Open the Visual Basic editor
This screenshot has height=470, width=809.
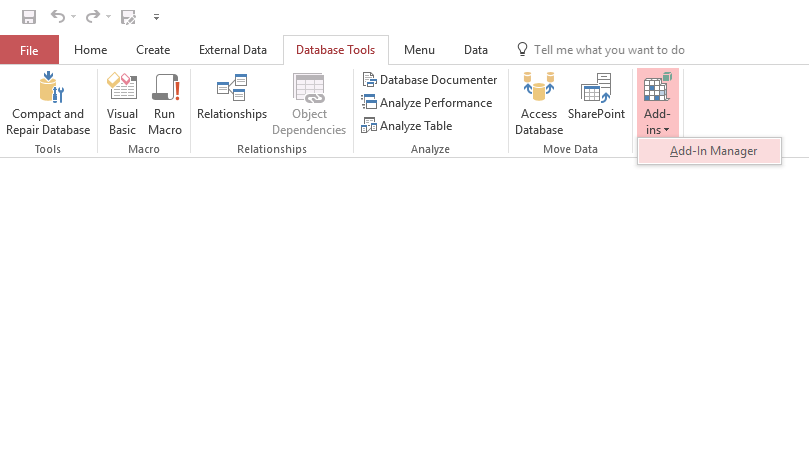[x=122, y=104]
